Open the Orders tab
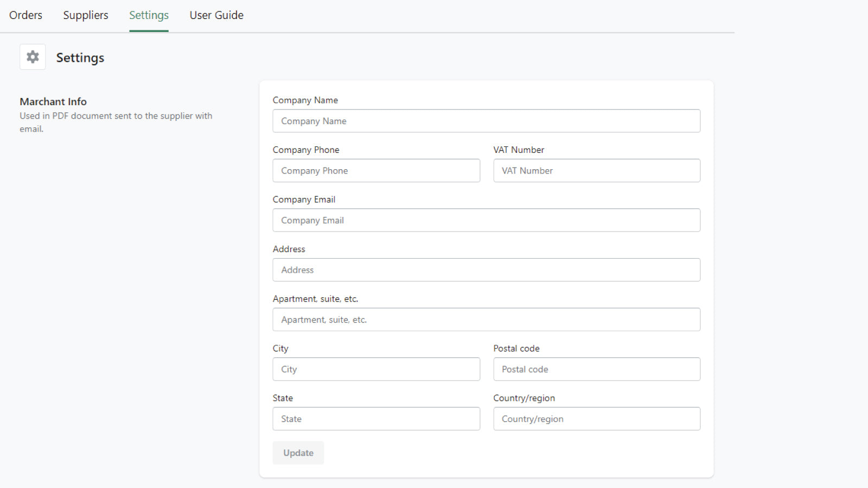Image resolution: width=868 pixels, height=488 pixels. point(25,15)
